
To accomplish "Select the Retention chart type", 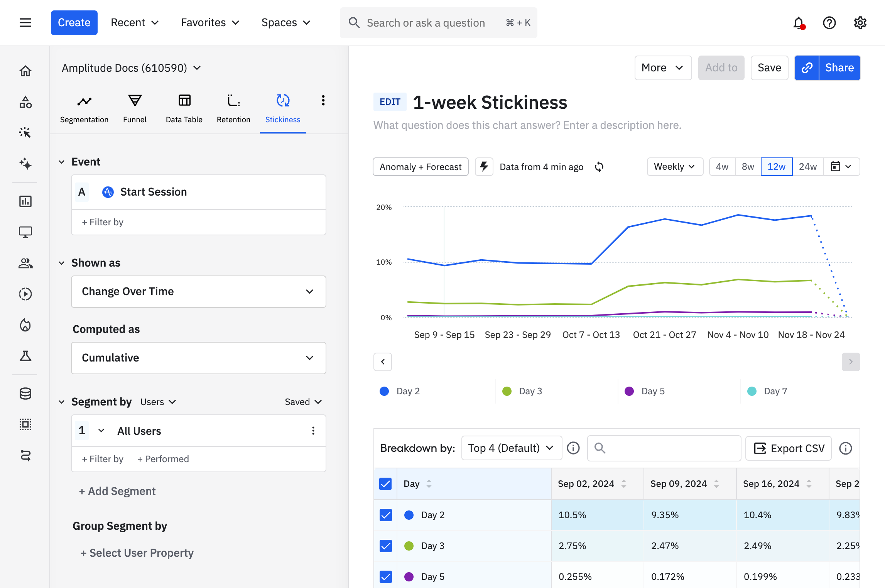I will click(233, 108).
